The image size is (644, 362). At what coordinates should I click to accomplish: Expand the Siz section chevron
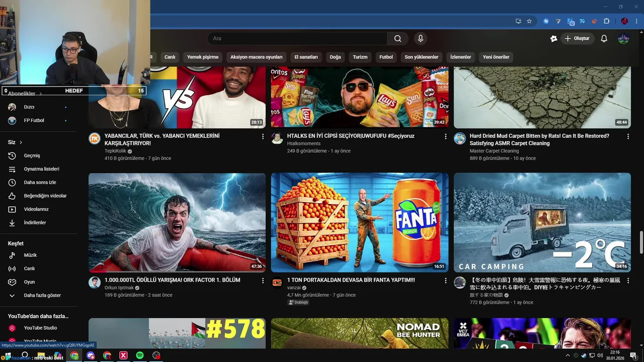tap(21, 142)
